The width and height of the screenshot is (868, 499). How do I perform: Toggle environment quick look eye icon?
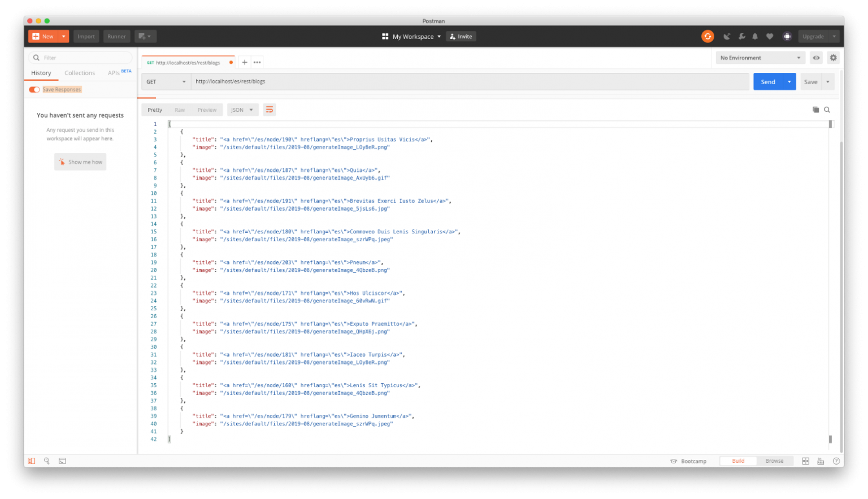[x=816, y=58]
